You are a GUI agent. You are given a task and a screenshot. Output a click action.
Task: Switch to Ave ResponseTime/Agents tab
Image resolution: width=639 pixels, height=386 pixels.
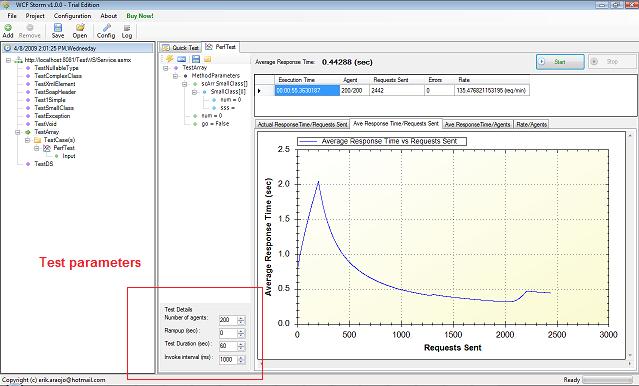[x=478, y=124]
